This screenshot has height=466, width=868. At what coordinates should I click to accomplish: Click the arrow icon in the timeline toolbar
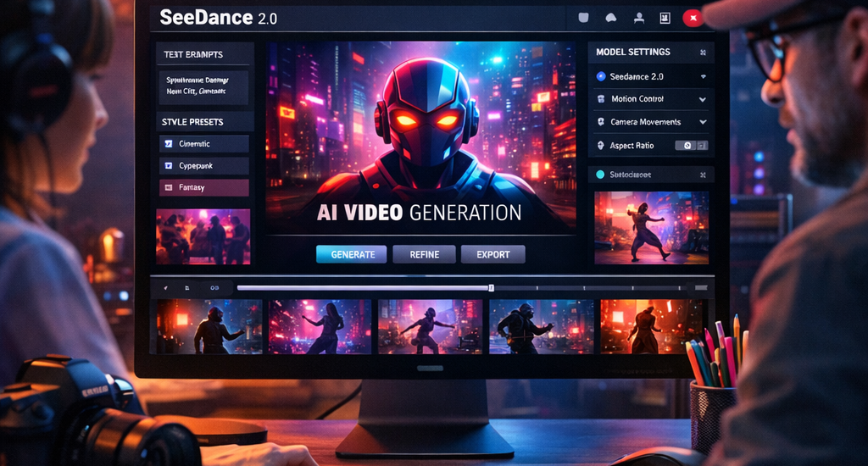click(165, 288)
